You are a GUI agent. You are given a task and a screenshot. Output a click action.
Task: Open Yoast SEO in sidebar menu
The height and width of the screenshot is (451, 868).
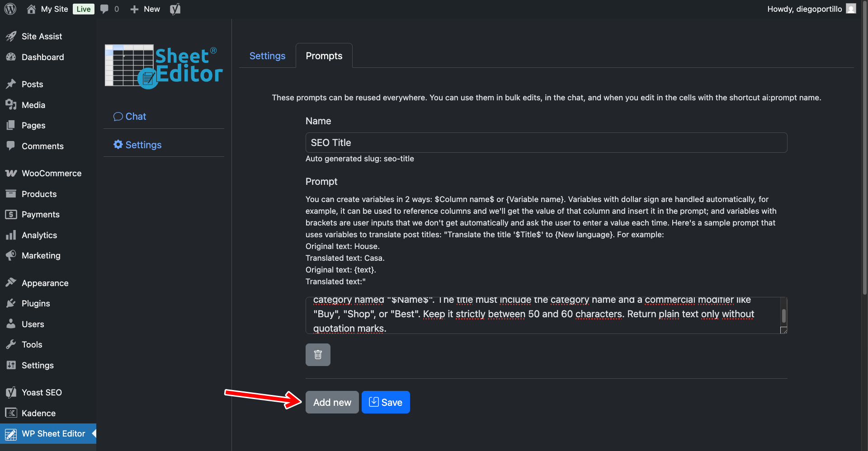(42, 392)
